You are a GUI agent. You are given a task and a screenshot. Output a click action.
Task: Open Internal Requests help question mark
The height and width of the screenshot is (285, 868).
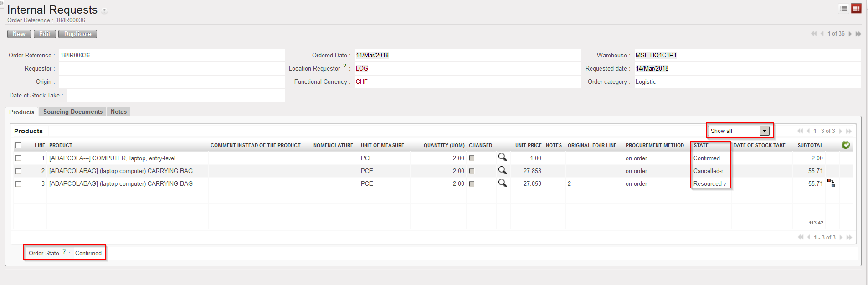104,11
